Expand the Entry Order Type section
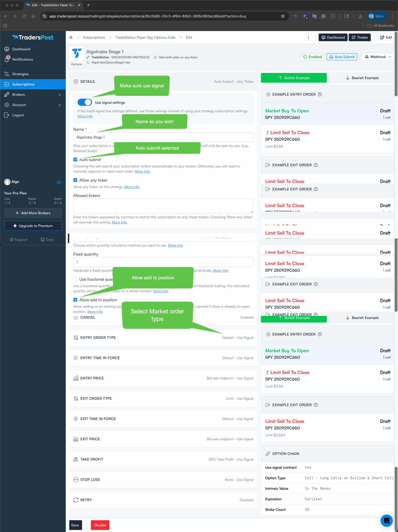 (163, 338)
